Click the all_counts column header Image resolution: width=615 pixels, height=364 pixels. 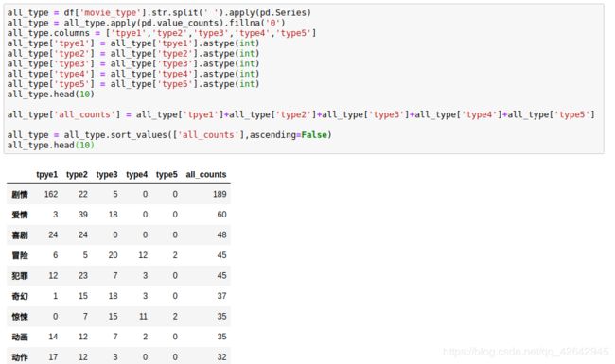tap(206, 174)
